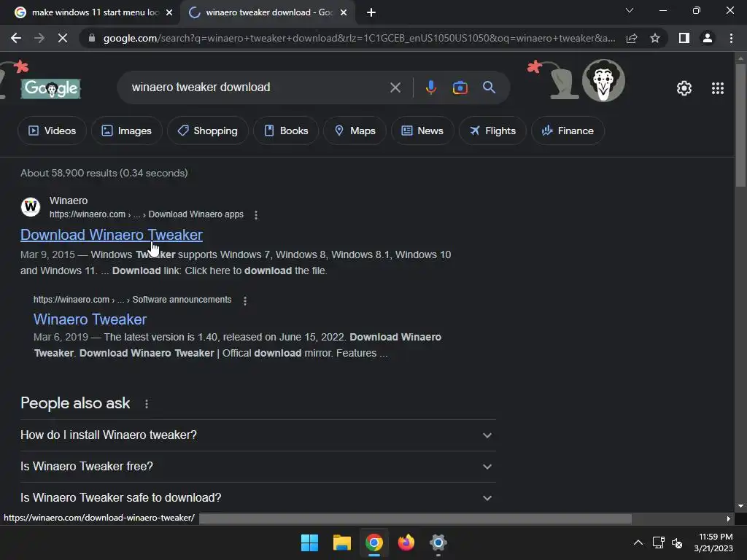Open the new tab plus button
The image size is (747, 560).
371,12
